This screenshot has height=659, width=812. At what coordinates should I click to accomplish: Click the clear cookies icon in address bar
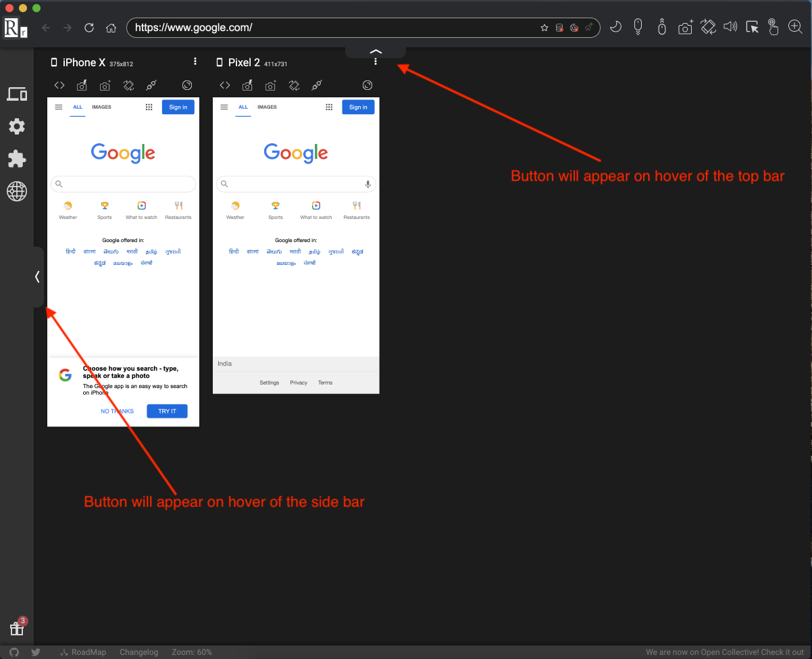574,28
